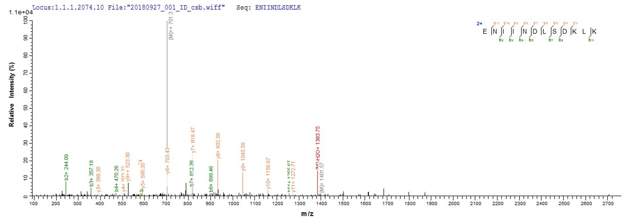Screen dimensions: 644x224
Task: Click the 2+ charge state label
Action: click(479, 24)
